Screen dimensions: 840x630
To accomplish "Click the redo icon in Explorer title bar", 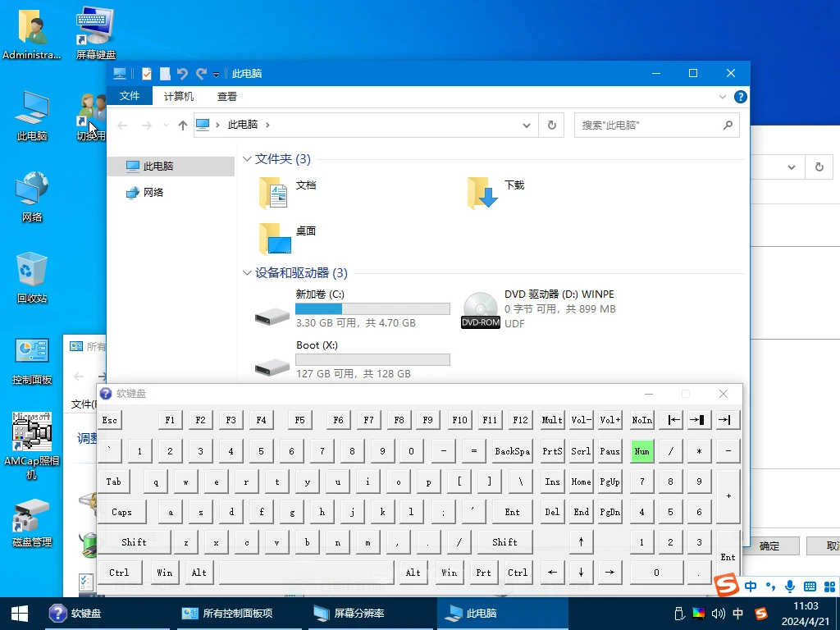I will click(x=201, y=74).
